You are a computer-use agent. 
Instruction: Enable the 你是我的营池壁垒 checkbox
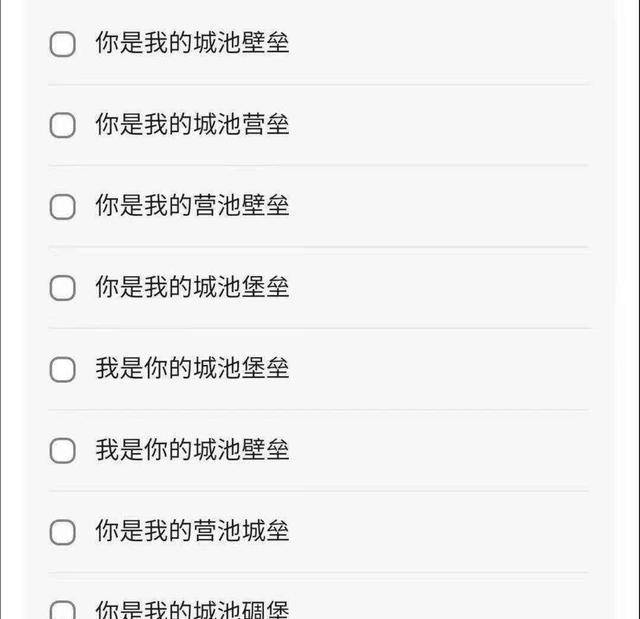(63, 207)
